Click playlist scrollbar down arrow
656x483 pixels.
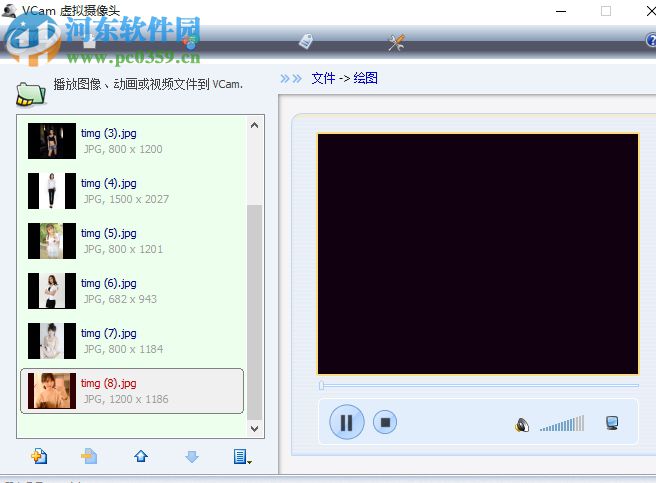[x=254, y=428]
